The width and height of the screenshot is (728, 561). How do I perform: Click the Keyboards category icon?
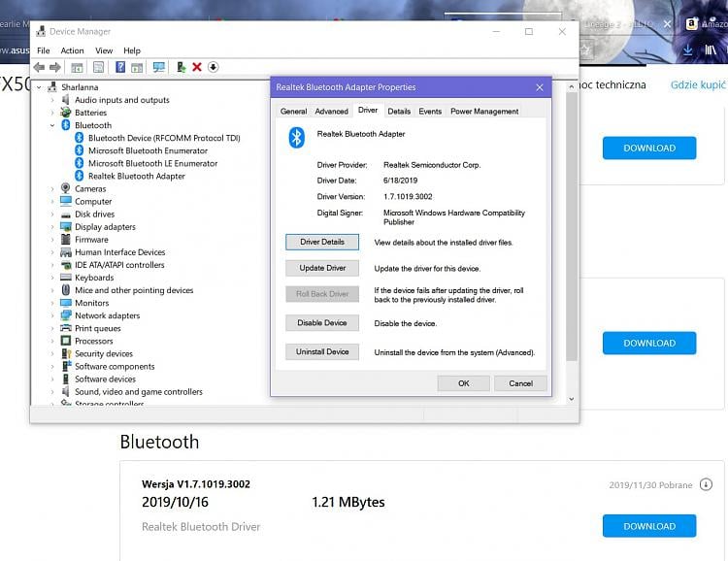point(66,278)
